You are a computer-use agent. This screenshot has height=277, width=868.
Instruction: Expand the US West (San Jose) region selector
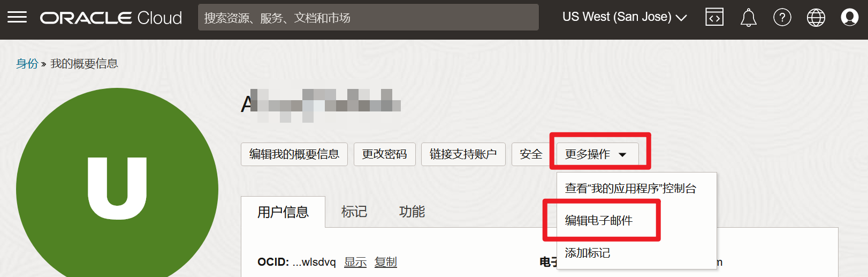tap(625, 17)
